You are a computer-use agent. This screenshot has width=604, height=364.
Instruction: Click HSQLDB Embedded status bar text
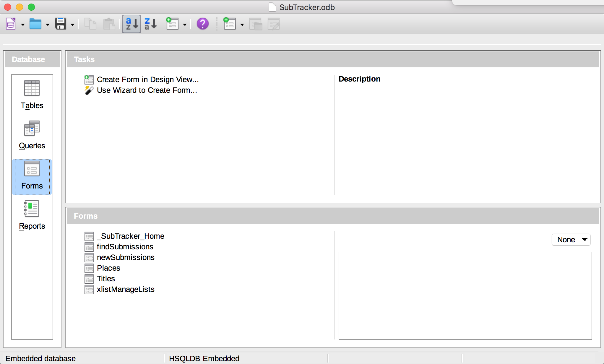(x=204, y=358)
